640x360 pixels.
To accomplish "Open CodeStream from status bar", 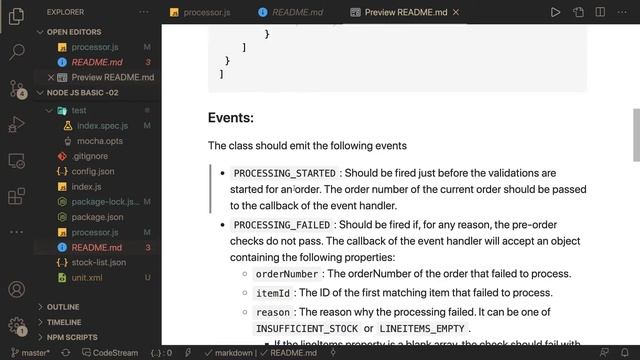I will click(110, 353).
